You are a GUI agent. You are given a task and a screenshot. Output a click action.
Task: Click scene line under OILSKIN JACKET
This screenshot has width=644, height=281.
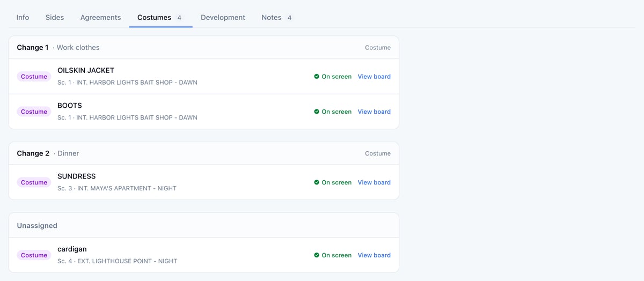point(127,83)
